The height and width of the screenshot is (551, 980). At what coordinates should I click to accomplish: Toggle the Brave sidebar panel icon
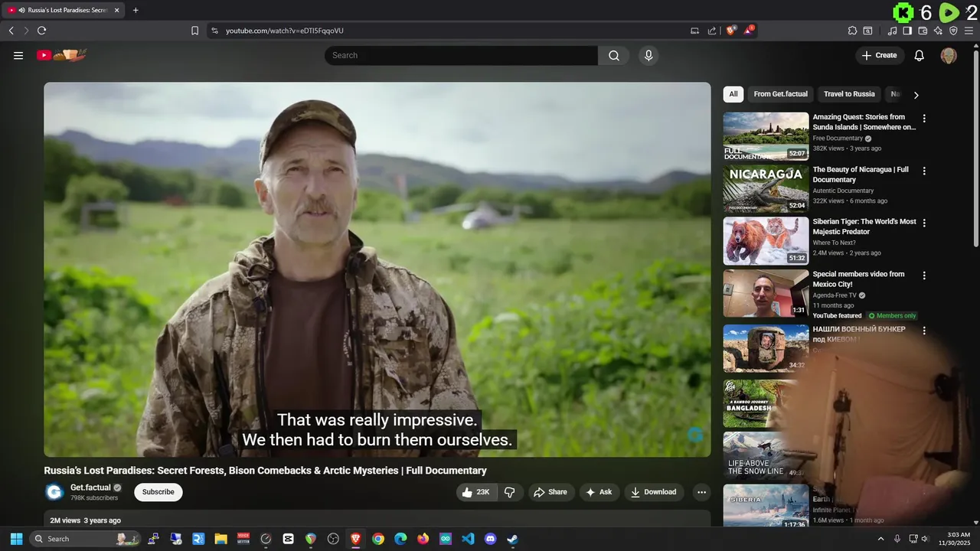[907, 31]
